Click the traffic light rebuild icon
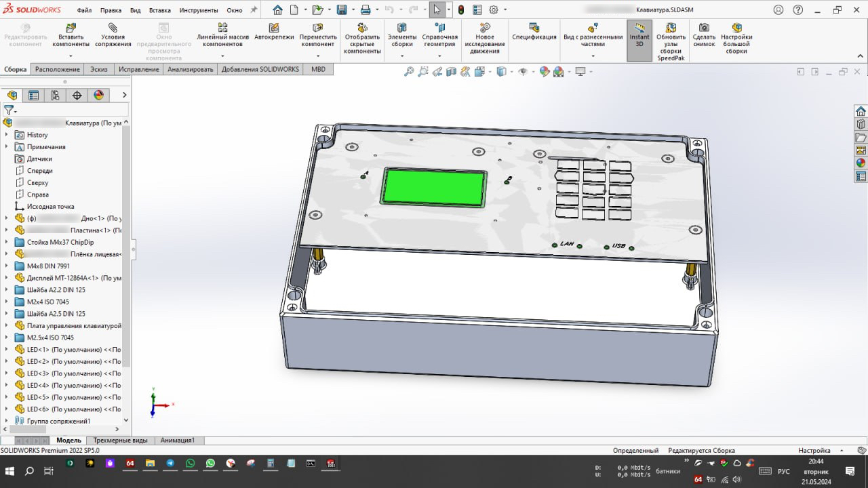Image resolution: width=868 pixels, height=488 pixels. click(461, 10)
